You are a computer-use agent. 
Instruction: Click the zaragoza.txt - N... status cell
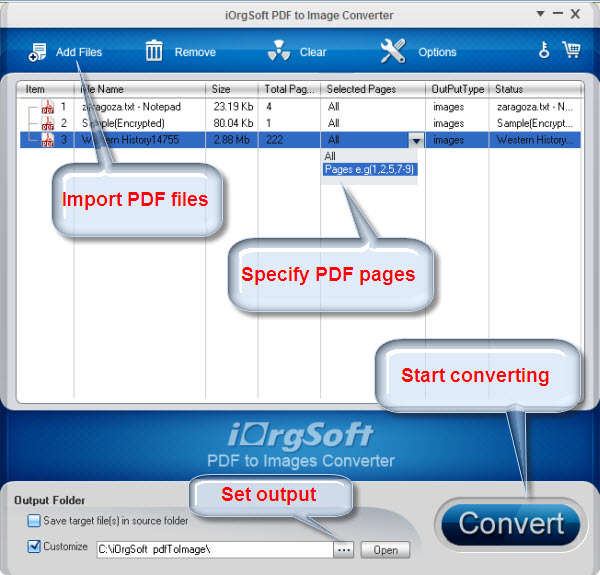coord(535,107)
